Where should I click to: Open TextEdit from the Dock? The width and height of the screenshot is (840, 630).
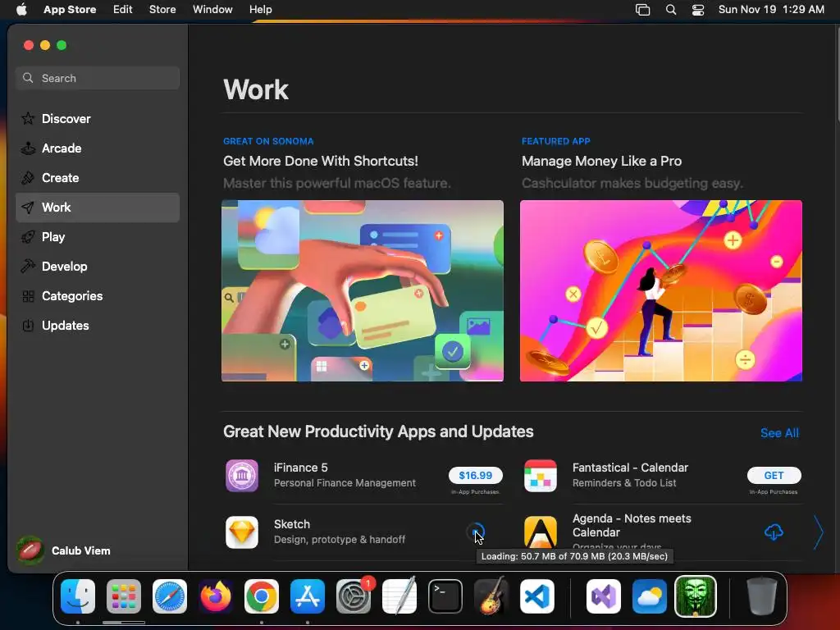click(399, 596)
